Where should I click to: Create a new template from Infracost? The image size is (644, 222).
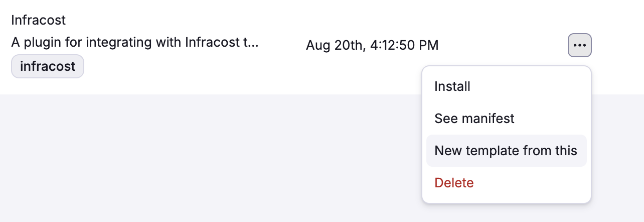(506, 151)
